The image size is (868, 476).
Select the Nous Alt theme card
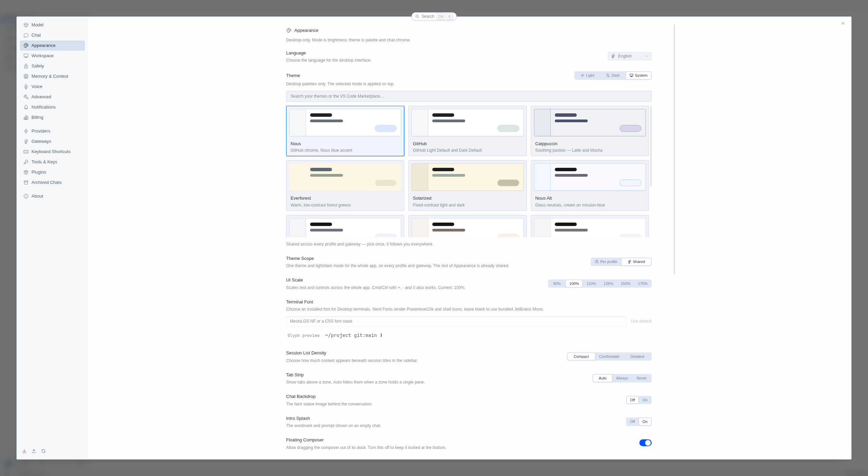pyautogui.click(x=590, y=186)
